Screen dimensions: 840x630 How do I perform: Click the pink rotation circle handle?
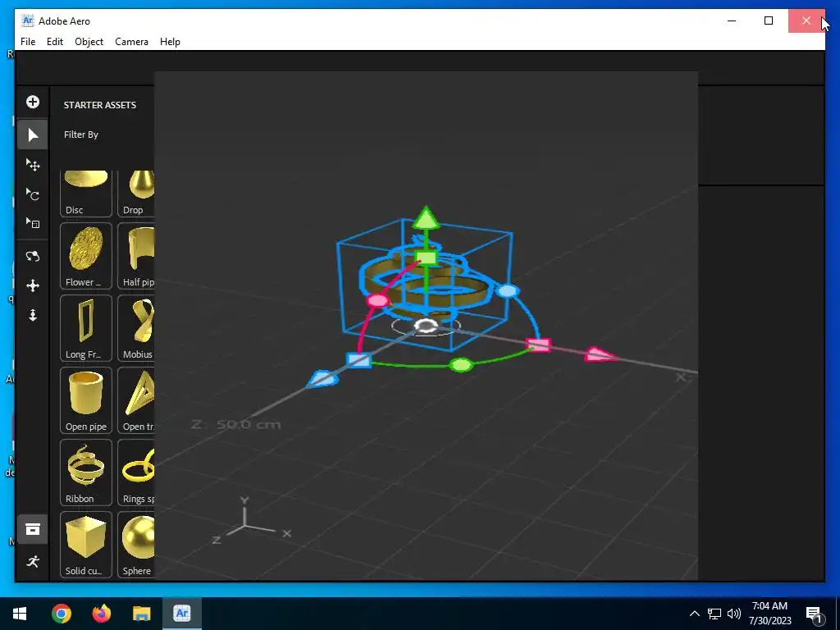(378, 300)
